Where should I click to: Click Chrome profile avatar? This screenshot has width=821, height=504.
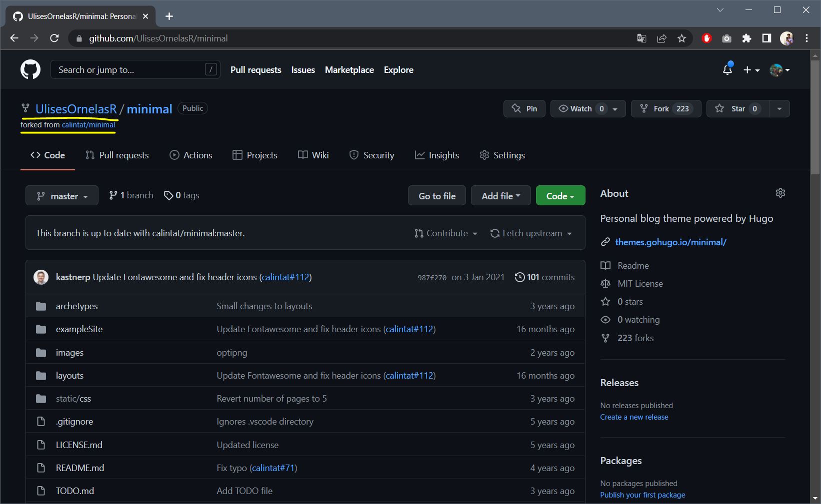786,38
